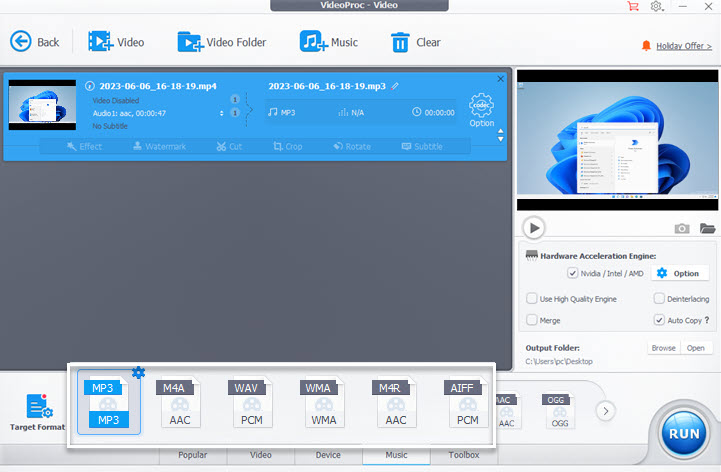721x472 pixels.
Task: Click the output folder path text
Action: tap(559, 362)
